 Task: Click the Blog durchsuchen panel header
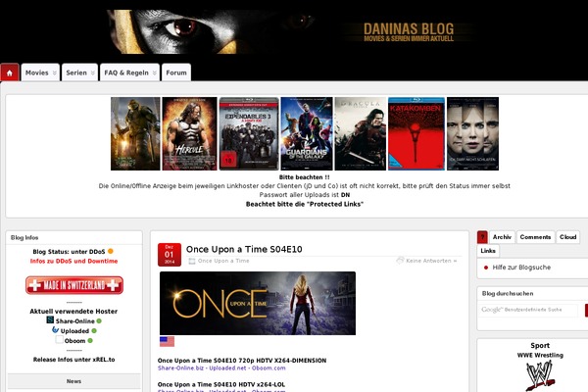point(532,294)
